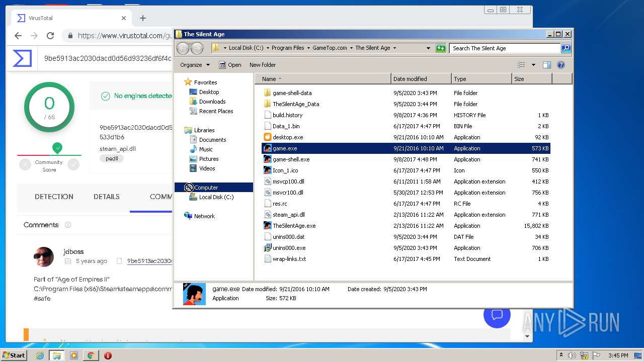
Task: Open a new Chrome tab
Action: (x=143, y=18)
